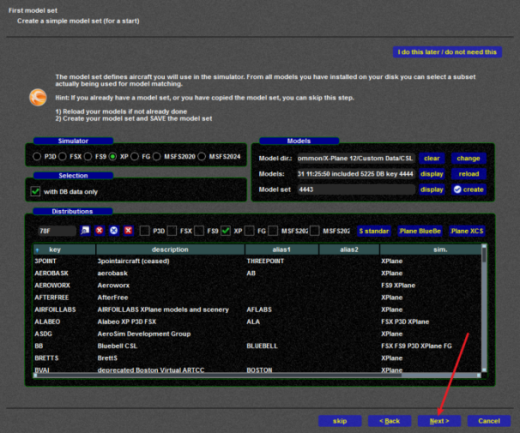Viewport: 520px width, 433px height.
Task: Click the sim. column header
Action: [x=431, y=249]
